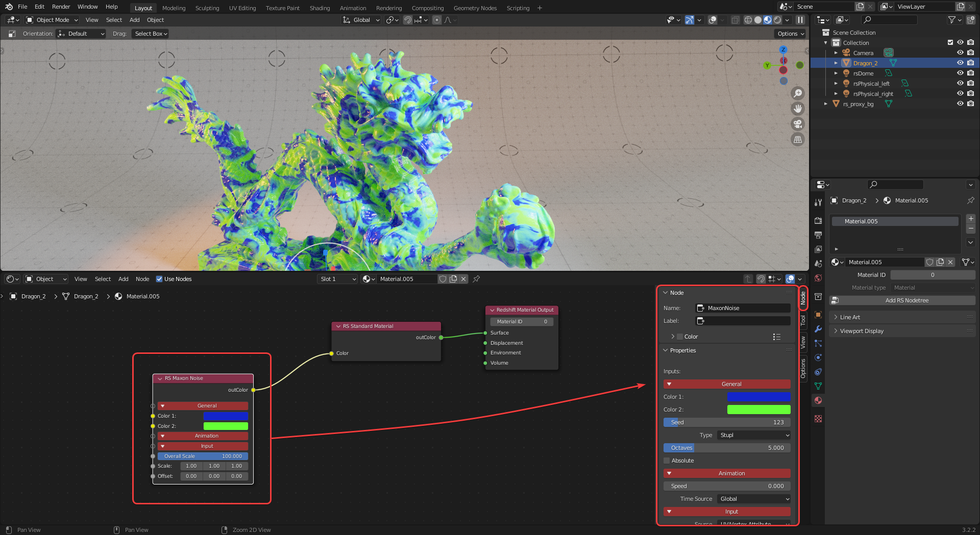Click the fake user shield icon in properties
The image size is (980, 535).
[x=930, y=262]
